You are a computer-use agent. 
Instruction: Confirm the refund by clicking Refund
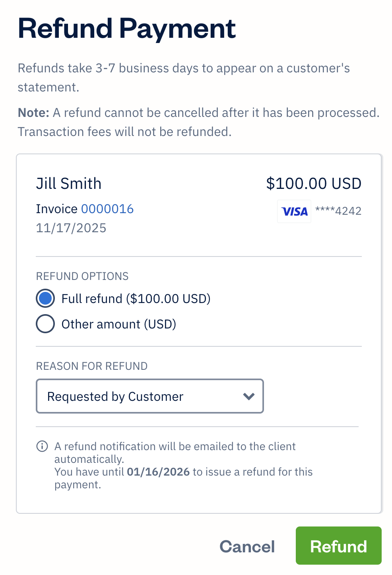pyautogui.click(x=338, y=546)
